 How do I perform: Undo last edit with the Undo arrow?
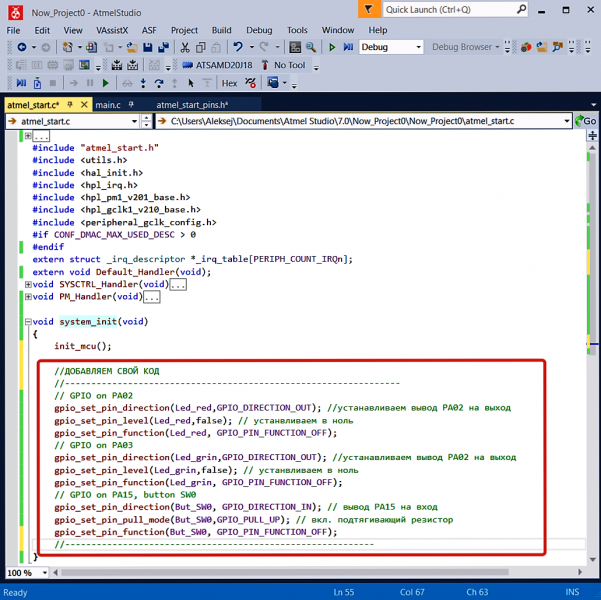point(238,47)
